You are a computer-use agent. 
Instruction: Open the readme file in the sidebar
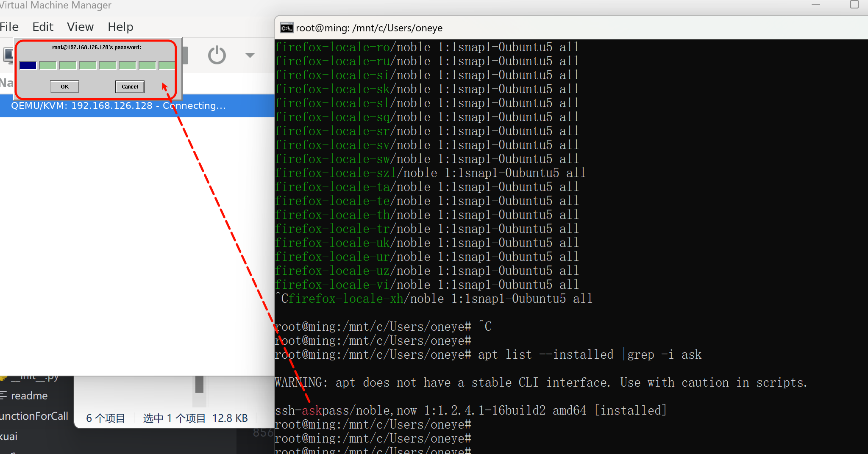29,396
